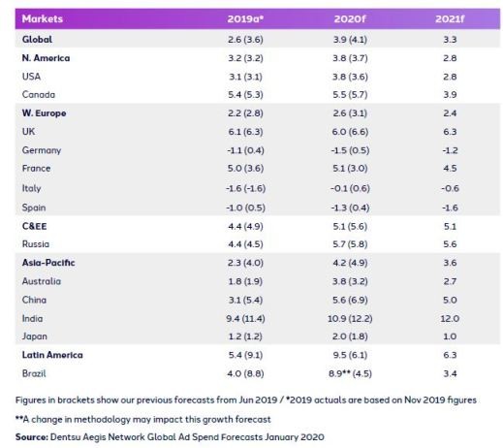
Task: Click the W. Europe region label
Action: pyautogui.click(x=44, y=113)
